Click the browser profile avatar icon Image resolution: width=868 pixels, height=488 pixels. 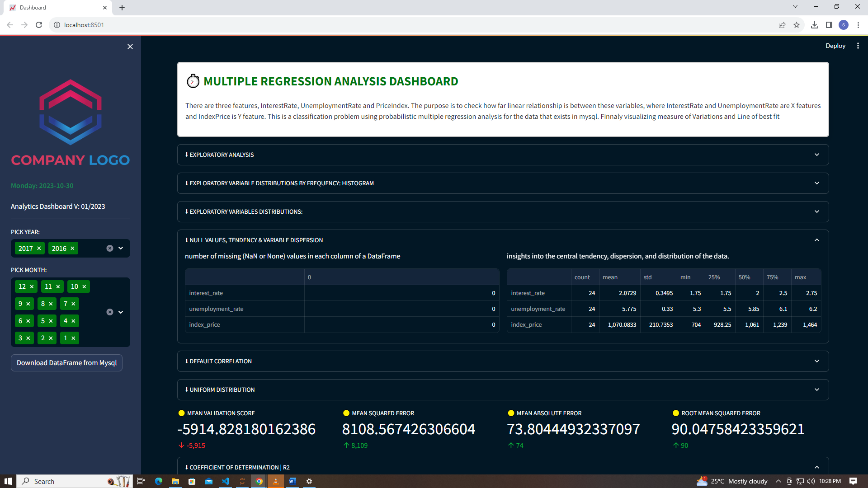(x=844, y=25)
